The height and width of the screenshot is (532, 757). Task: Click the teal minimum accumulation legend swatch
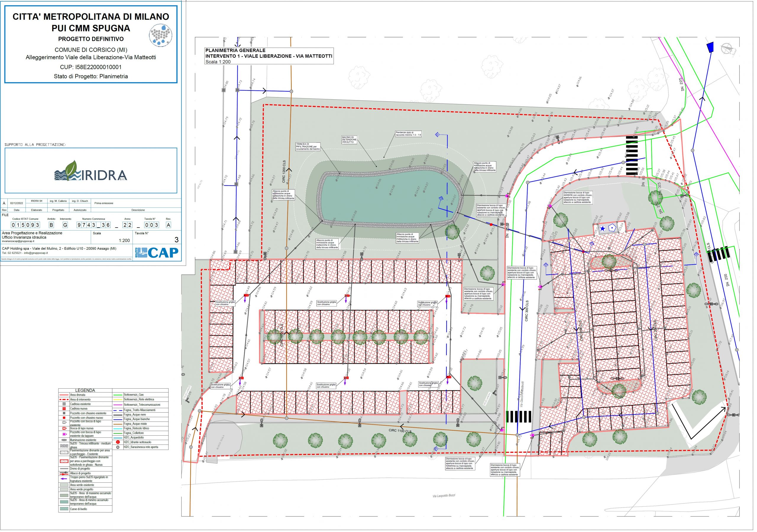pos(64,502)
